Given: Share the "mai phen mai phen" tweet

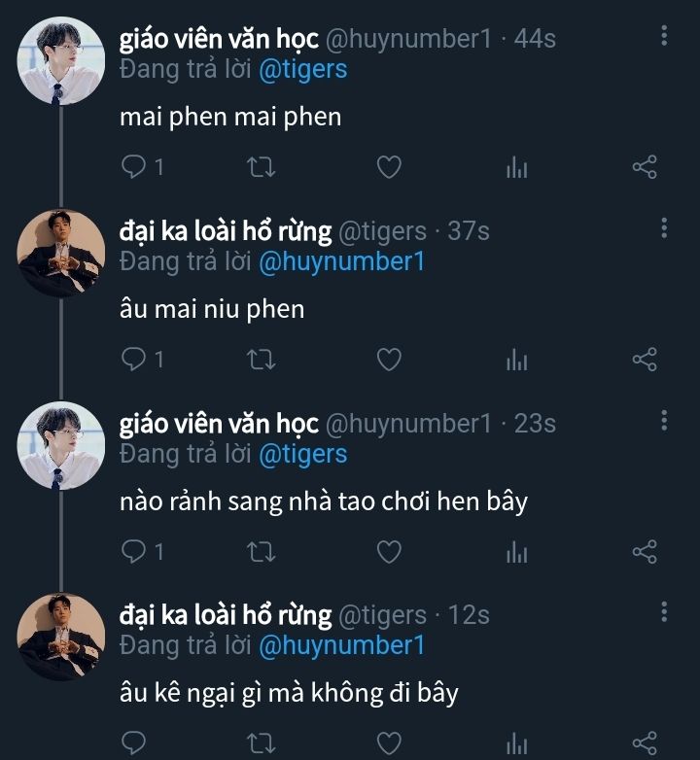Looking at the screenshot, I should pos(645,167).
